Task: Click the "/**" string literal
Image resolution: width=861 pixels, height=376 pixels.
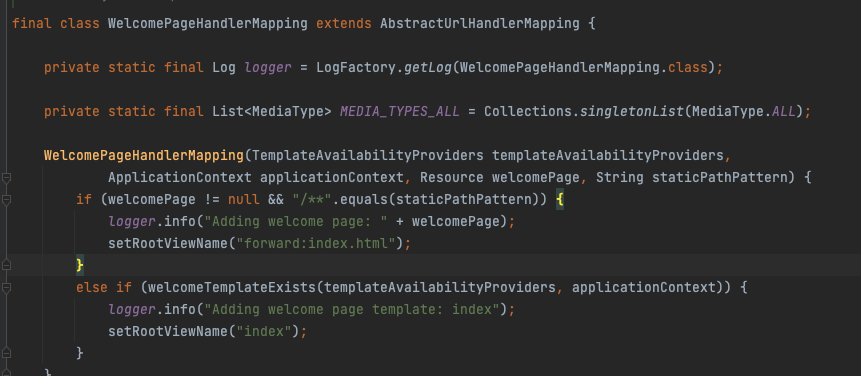Action: (x=312, y=199)
